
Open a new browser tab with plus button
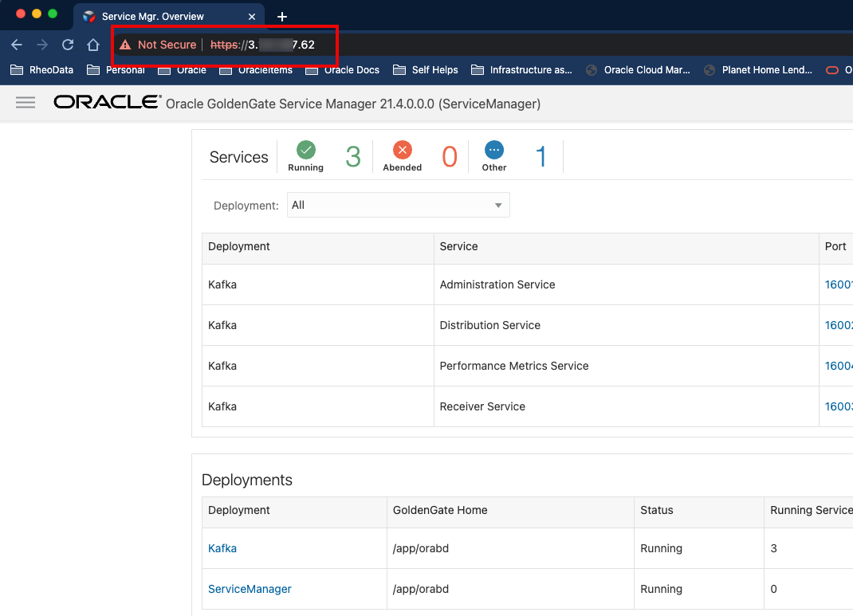click(282, 15)
